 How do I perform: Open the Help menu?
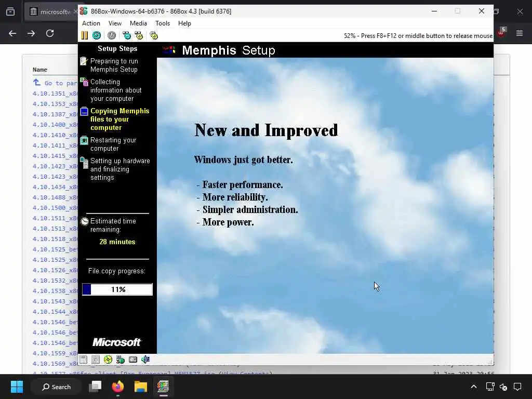pyautogui.click(x=184, y=23)
